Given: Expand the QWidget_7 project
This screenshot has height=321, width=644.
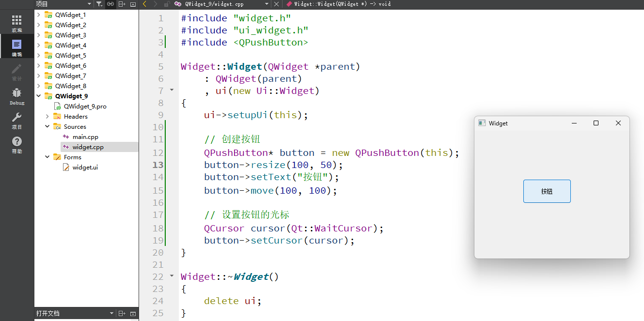Looking at the screenshot, I should (39, 76).
